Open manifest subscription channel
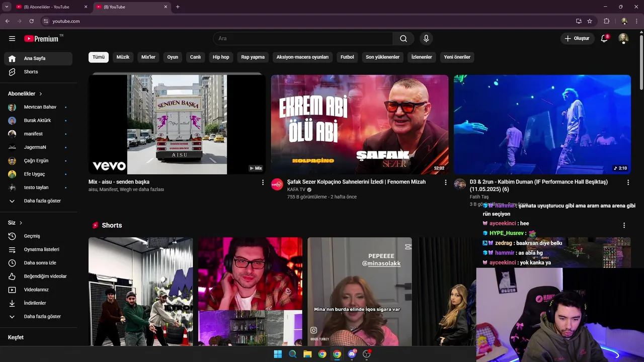Screen dimensions: 644x362 pos(38,134)
